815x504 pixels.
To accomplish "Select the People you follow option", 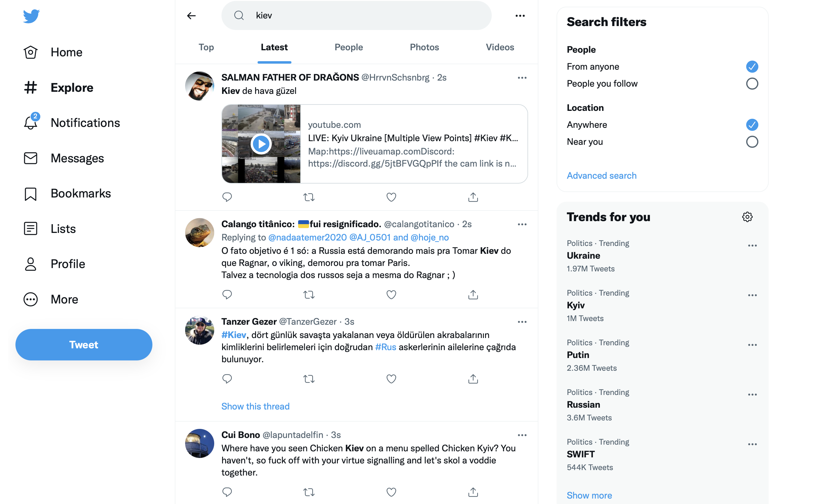I will 752,84.
